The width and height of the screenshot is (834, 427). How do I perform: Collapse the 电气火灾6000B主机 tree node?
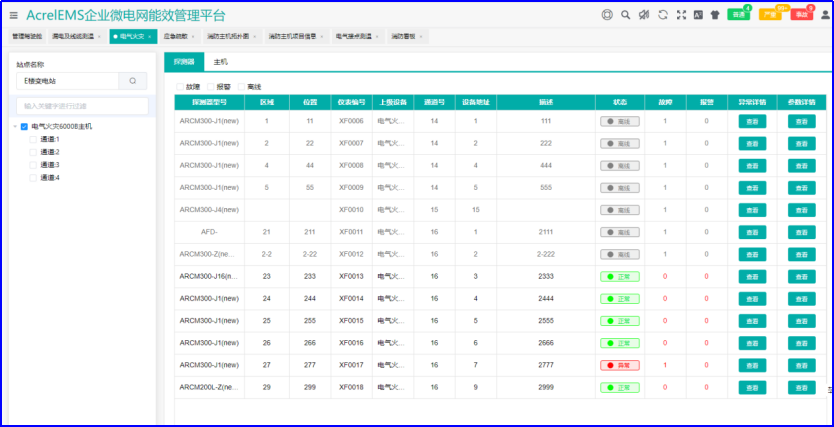[14, 127]
